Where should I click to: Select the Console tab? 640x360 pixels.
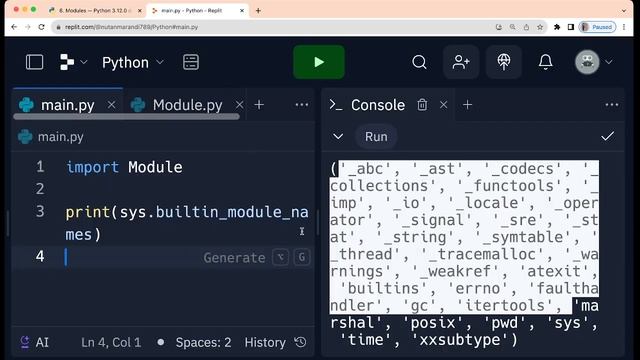tap(378, 105)
